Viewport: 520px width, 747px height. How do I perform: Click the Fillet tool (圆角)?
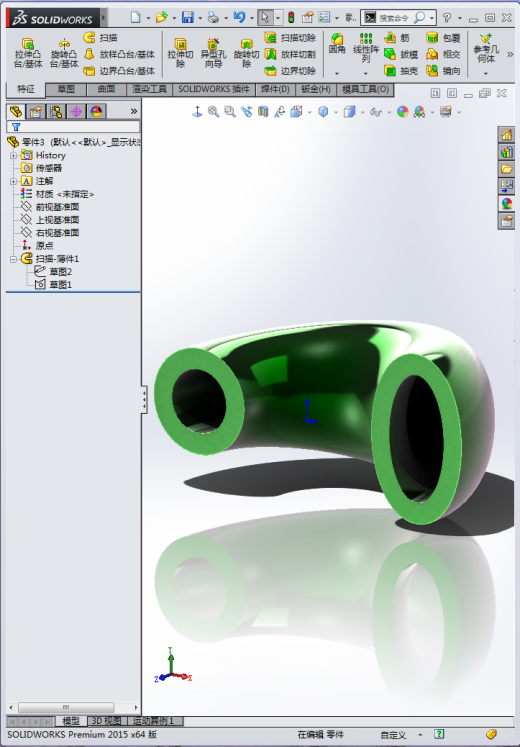pyautogui.click(x=337, y=43)
